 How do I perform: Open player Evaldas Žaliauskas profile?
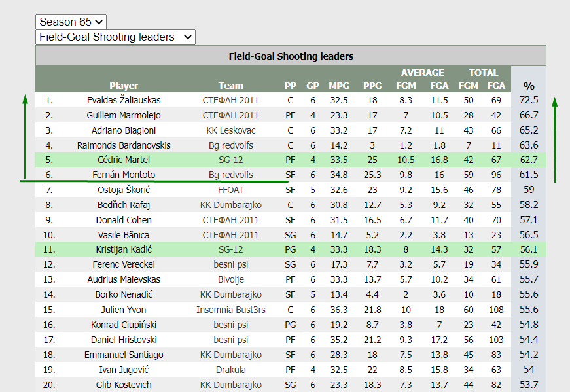tap(124, 100)
